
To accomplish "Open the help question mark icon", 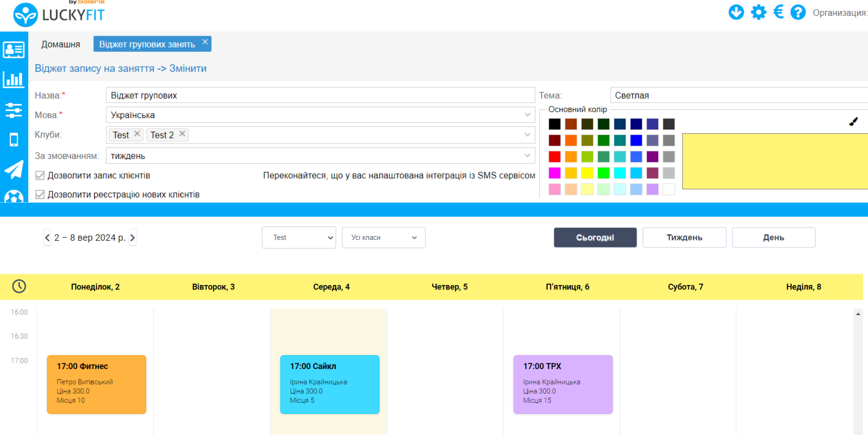I will click(798, 12).
